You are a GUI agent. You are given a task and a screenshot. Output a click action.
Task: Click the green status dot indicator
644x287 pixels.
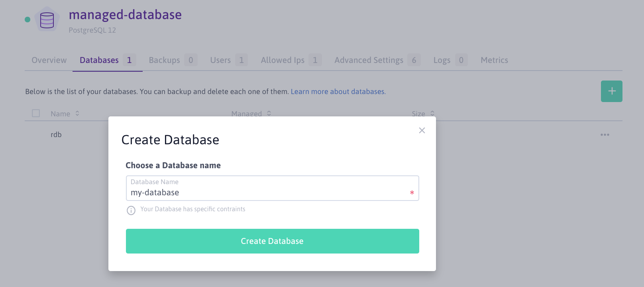(x=27, y=20)
